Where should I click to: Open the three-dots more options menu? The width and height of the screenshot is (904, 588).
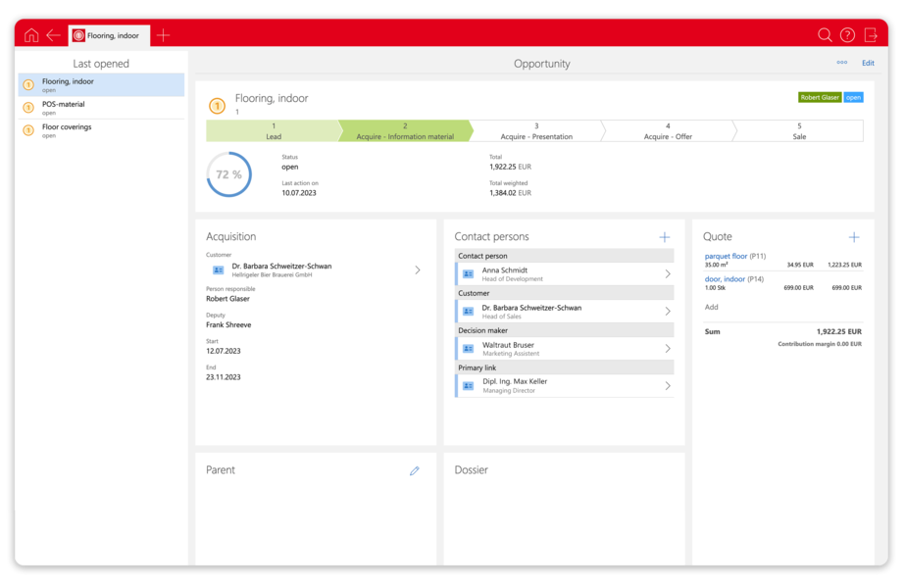click(841, 63)
